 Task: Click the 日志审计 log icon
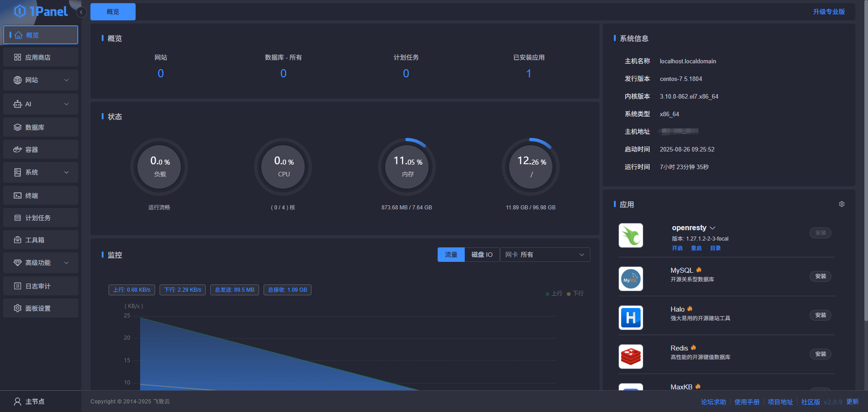18,286
